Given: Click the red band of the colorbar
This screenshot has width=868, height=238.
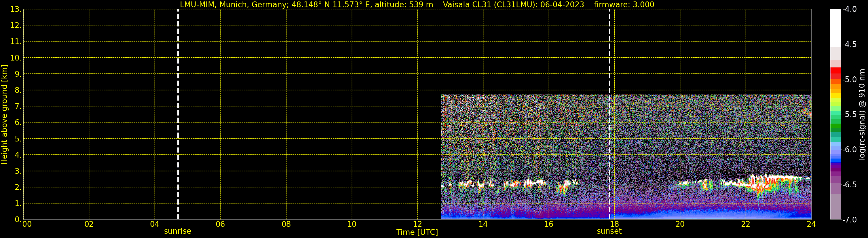Looking at the screenshot, I should pos(836,73).
